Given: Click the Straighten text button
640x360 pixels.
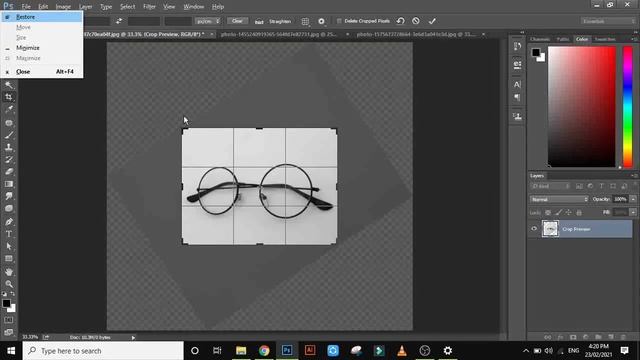Looking at the screenshot, I should tap(280, 21).
